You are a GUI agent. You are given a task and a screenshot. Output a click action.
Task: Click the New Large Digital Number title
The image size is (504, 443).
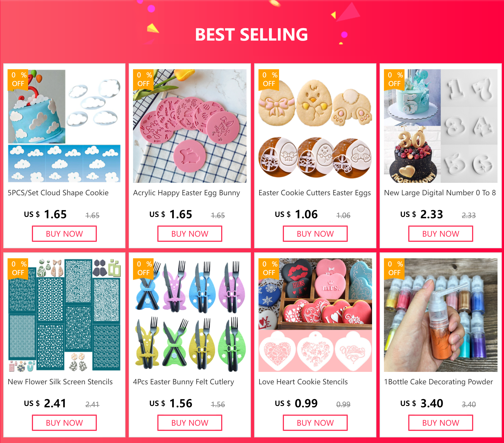pyautogui.click(x=440, y=193)
